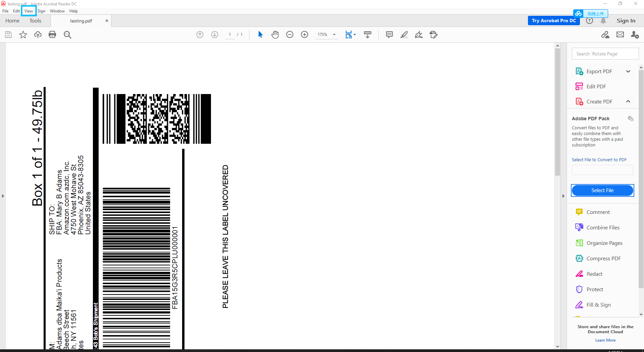Open the Window menu
This screenshot has height=352, width=644.
point(57,11)
